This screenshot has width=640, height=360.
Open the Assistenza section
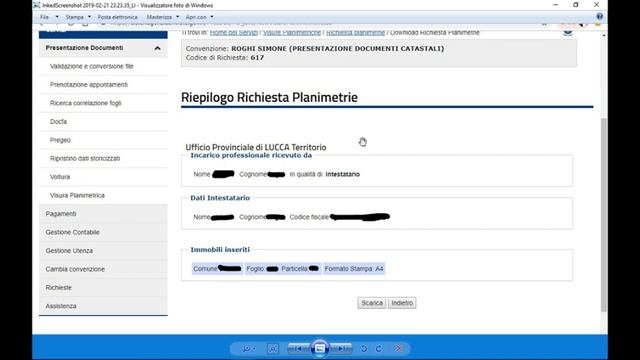pos(103,306)
